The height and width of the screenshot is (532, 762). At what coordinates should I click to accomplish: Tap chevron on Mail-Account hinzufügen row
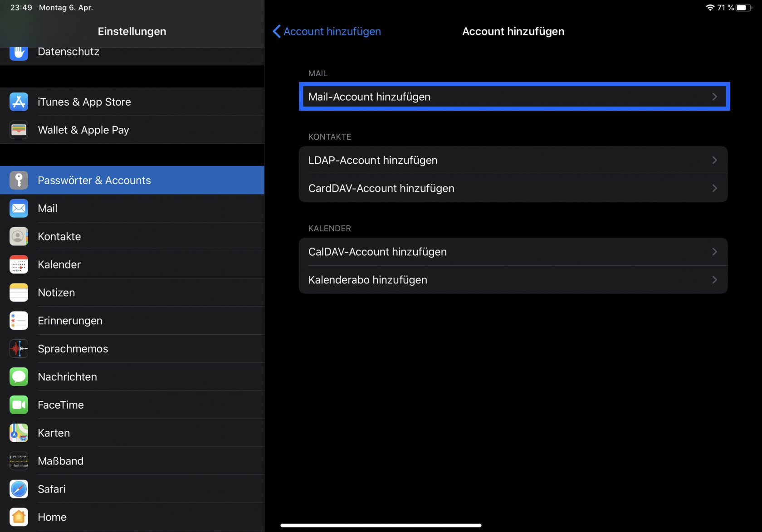tap(714, 97)
